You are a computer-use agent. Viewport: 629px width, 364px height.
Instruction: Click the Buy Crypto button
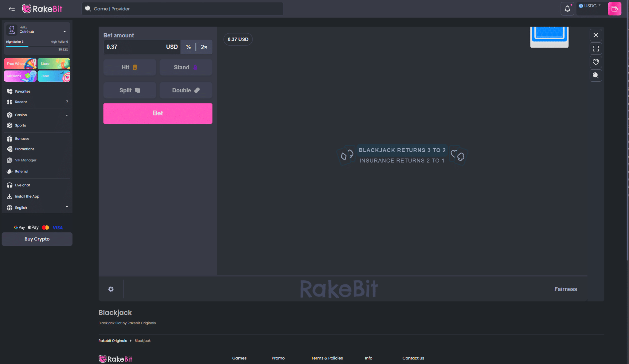click(x=37, y=239)
